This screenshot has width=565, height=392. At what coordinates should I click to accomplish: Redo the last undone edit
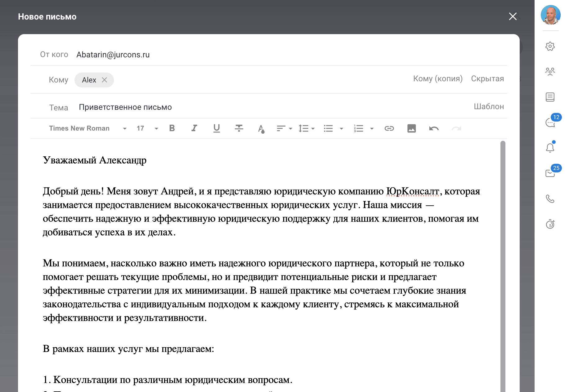click(456, 128)
